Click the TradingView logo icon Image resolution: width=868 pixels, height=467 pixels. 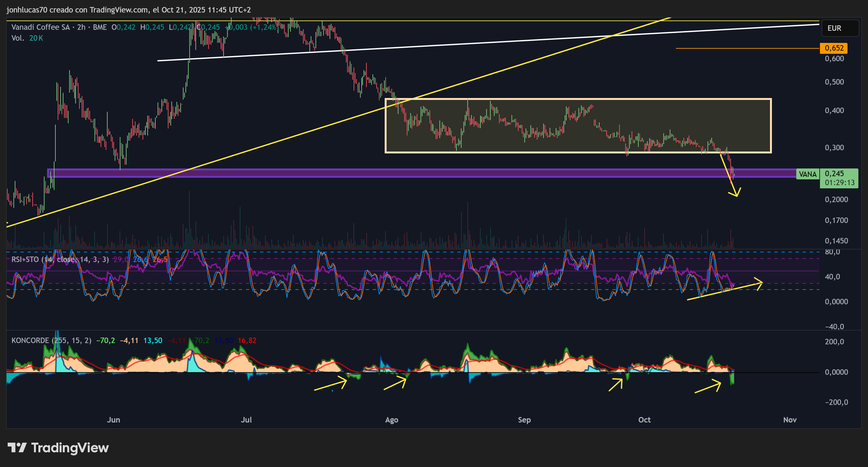(x=17, y=447)
